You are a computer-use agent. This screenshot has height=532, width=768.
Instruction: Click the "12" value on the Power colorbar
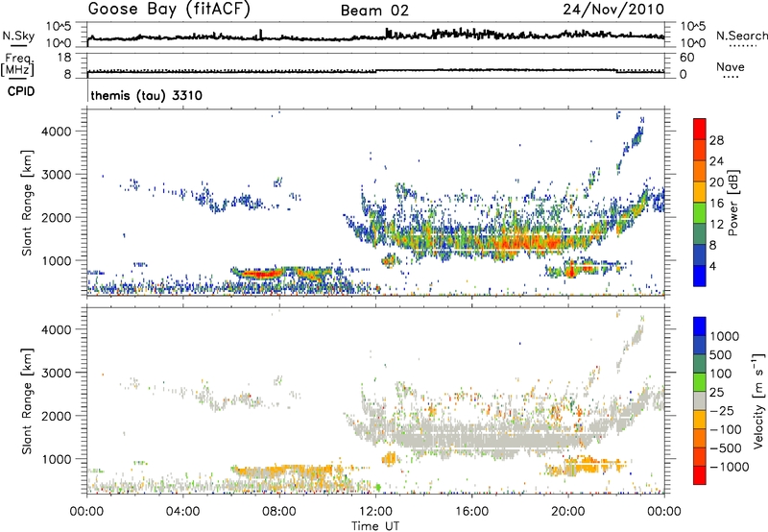pyautogui.click(x=716, y=225)
